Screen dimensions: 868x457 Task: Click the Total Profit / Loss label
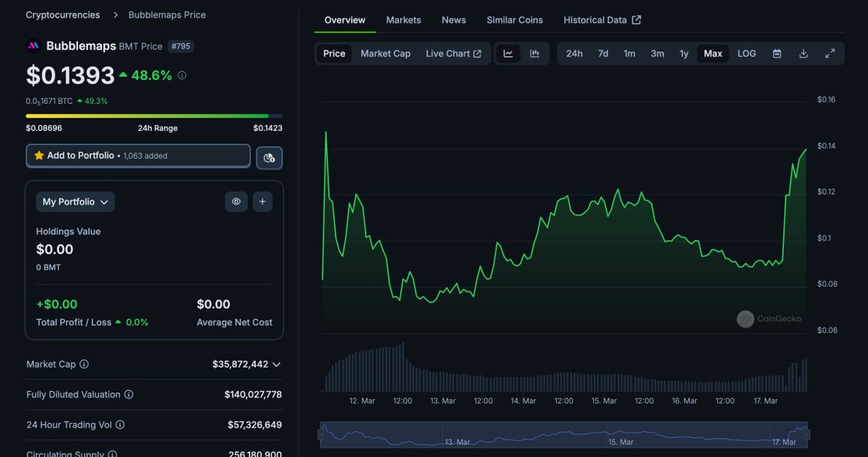[74, 323]
